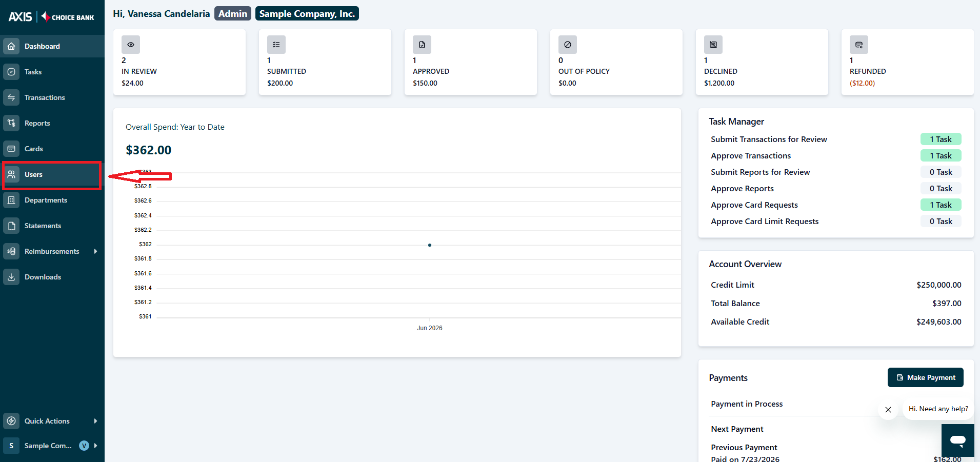980x462 pixels.
Task: Click the 1 Task badge for Approve Transactions
Action: point(941,156)
